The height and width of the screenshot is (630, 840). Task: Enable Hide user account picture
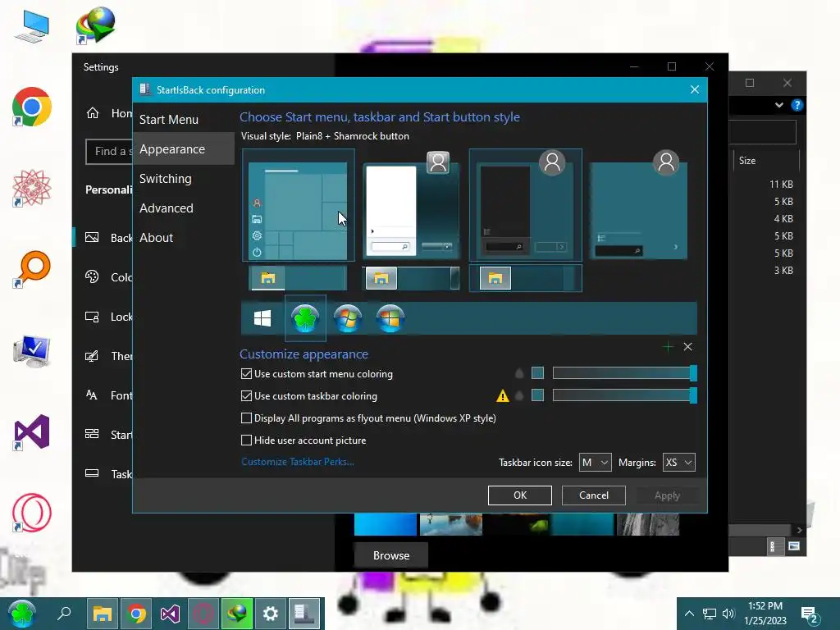(246, 441)
